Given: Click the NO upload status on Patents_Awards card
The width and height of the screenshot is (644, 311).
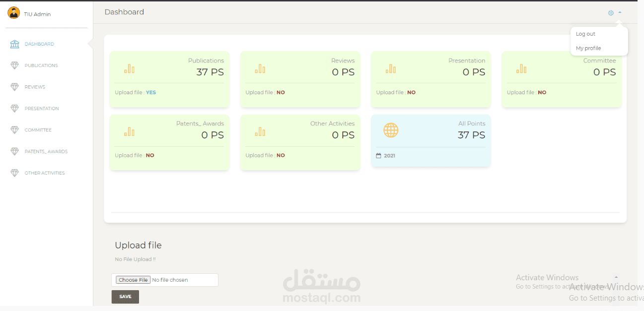Looking at the screenshot, I should point(150,155).
